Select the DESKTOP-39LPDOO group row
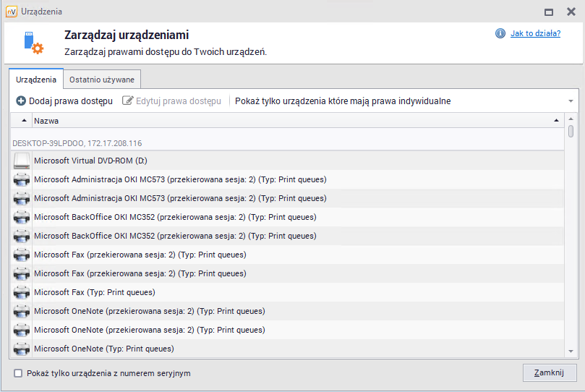This screenshot has height=392, width=585. coord(77,143)
